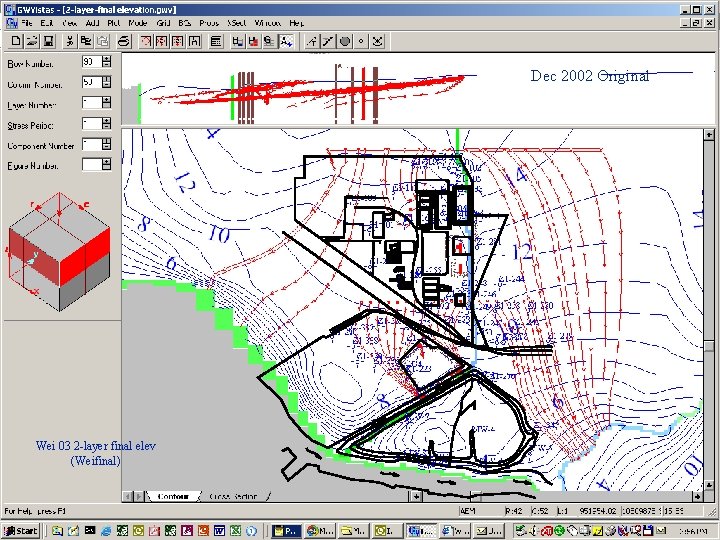Click the Figure Number spinner arrows

click(x=107, y=164)
